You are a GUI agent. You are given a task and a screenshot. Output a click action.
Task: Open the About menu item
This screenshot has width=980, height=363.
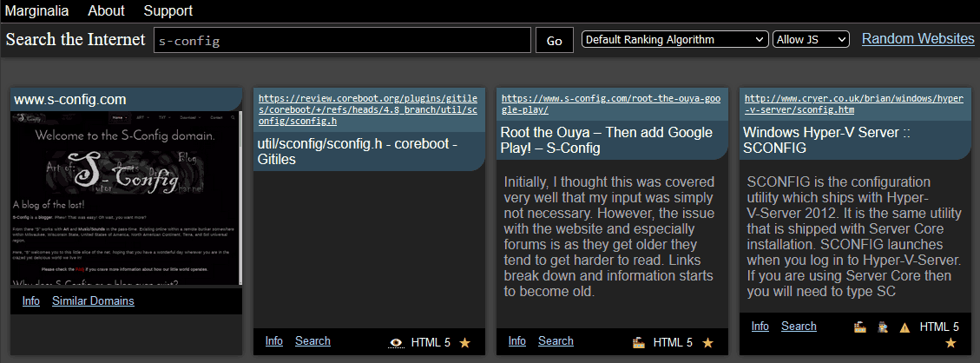[106, 10]
